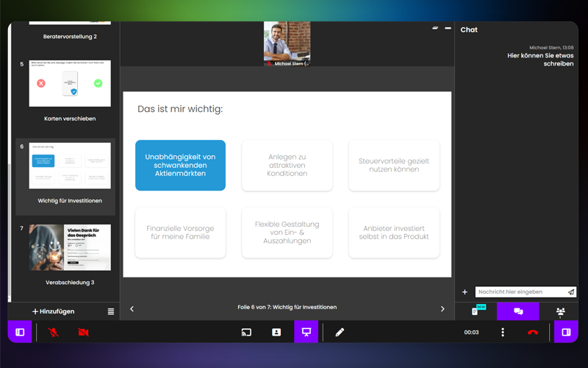This screenshot has height=368, width=588.
Task: Open the three-dot more options menu
Action: coord(503,332)
